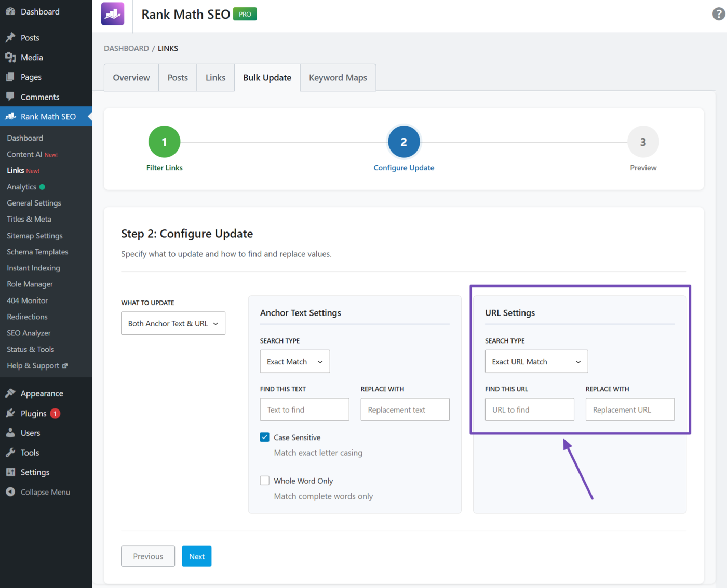
Task: Click the green Filter Links step circle
Action: [x=164, y=141]
